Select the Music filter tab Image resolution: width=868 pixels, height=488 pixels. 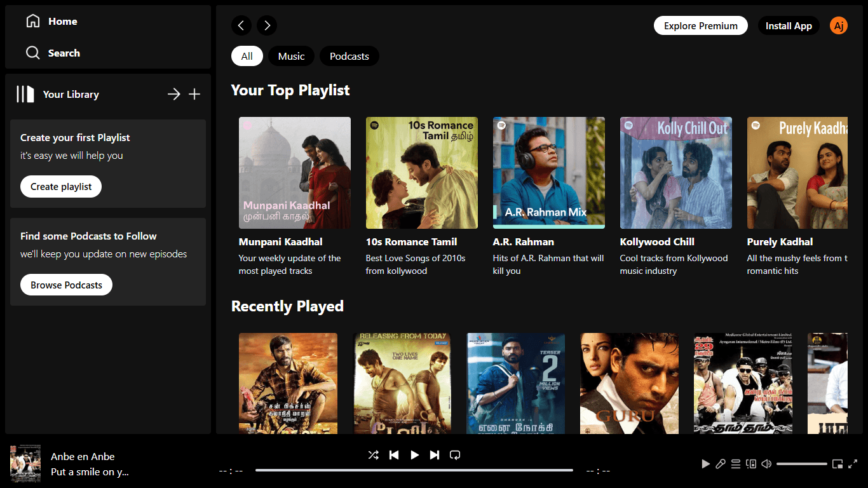pyautogui.click(x=291, y=56)
